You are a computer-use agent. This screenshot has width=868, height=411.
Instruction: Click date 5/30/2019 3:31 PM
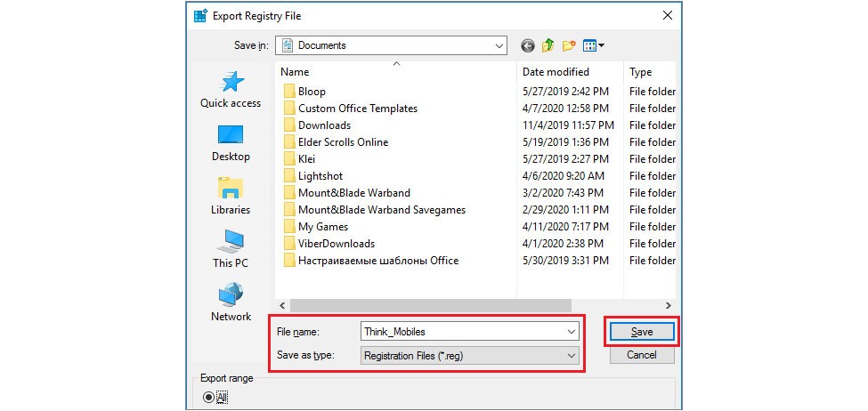pyautogui.click(x=565, y=261)
